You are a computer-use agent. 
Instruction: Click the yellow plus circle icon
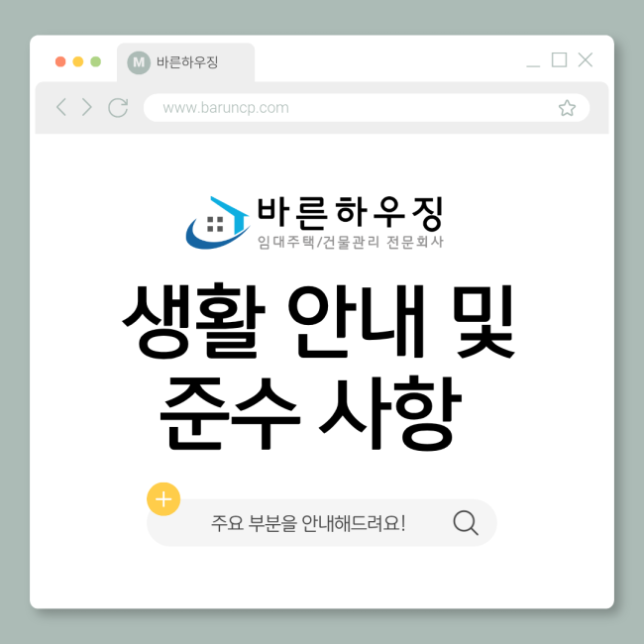pos(163,499)
